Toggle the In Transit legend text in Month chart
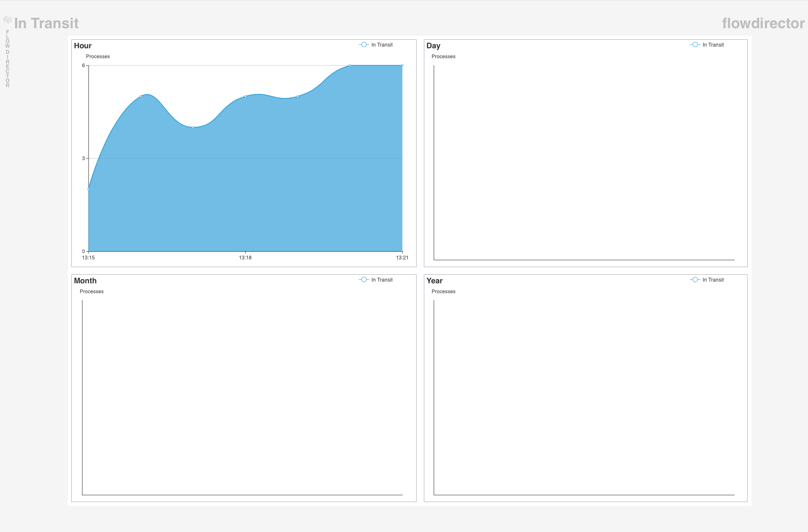The width and height of the screenshot is (808, 532). click(x=382, y=280)
